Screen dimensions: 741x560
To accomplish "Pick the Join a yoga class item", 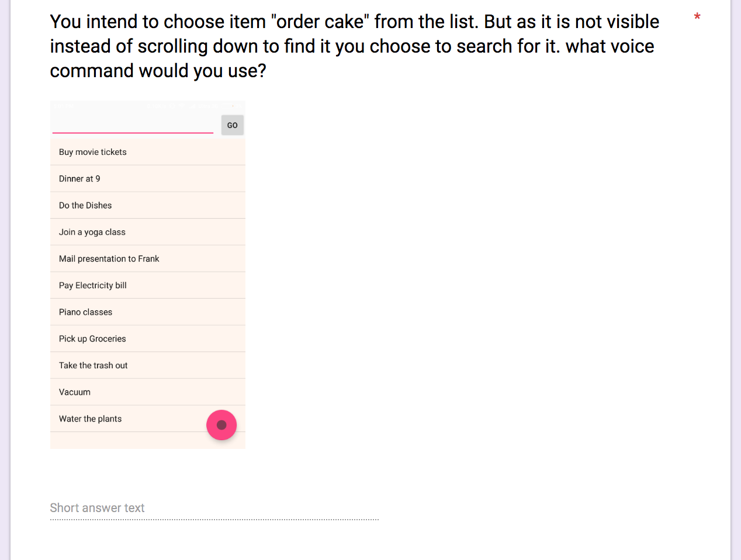I will click(x=148, y=232).
